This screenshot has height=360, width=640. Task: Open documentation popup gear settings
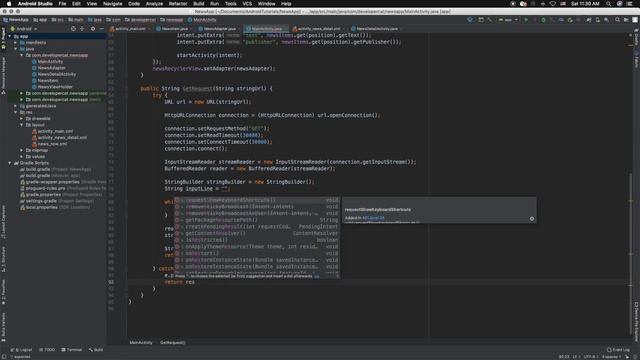point(532,219)
